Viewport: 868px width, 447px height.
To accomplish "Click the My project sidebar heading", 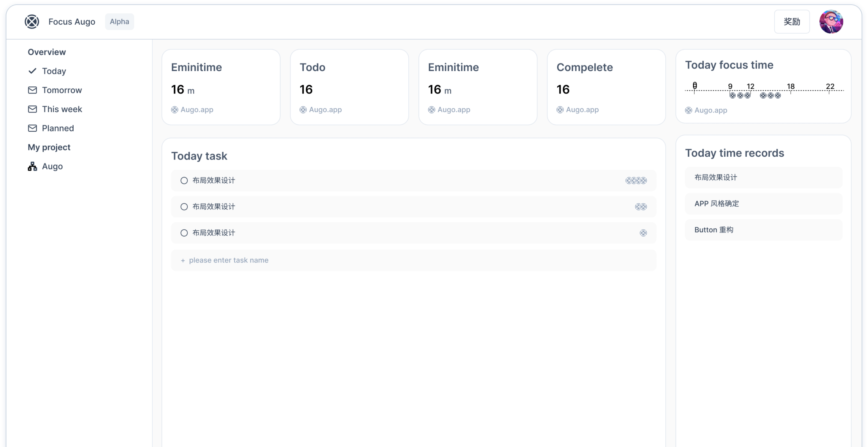I will click(49, 147).
